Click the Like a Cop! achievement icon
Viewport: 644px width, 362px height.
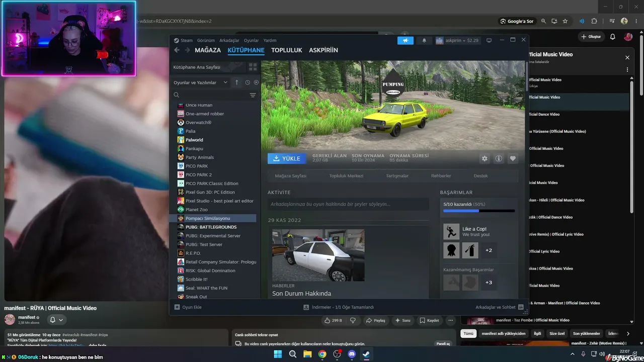451,232
